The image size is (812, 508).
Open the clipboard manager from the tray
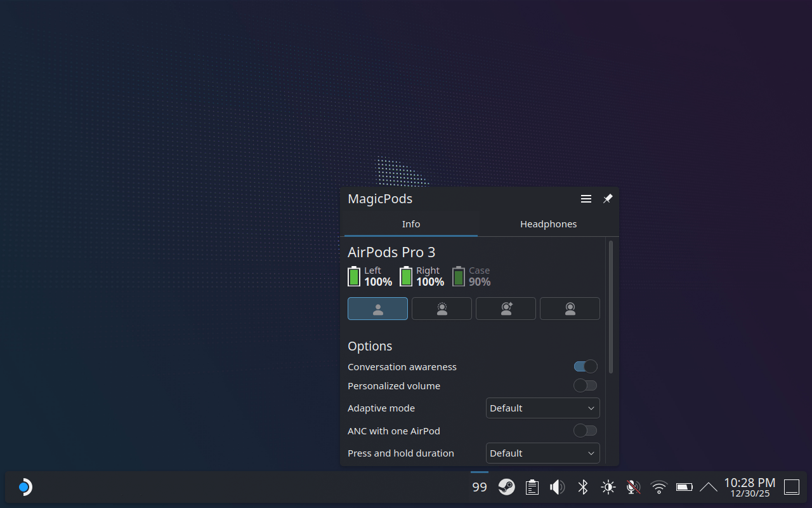532,486
